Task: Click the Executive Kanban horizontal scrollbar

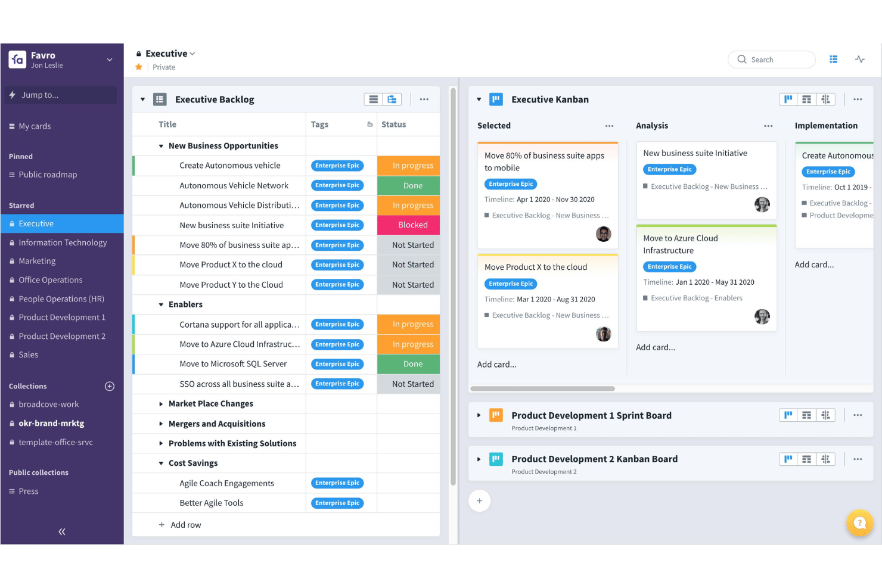Action: tap(542, 388)
